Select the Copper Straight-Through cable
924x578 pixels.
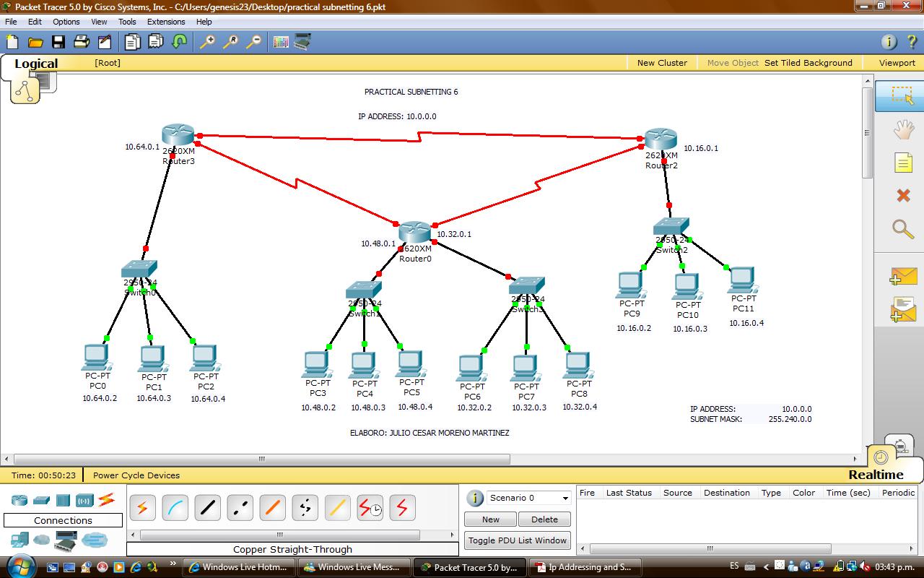click(207, 507)
